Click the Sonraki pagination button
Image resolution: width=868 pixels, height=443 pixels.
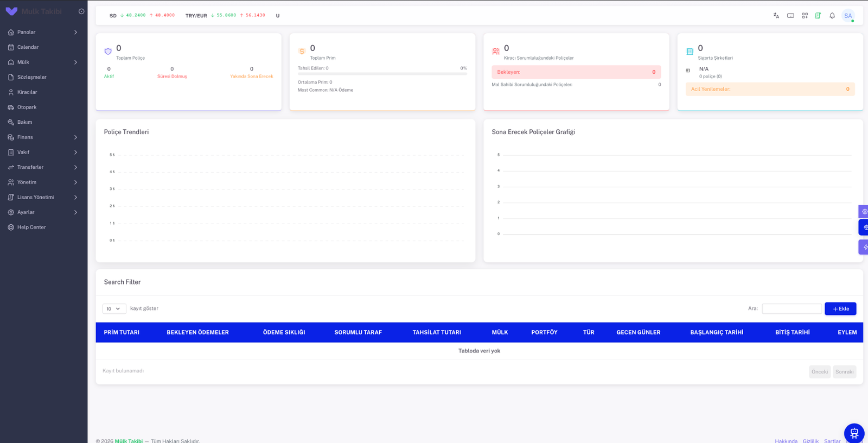844,372
